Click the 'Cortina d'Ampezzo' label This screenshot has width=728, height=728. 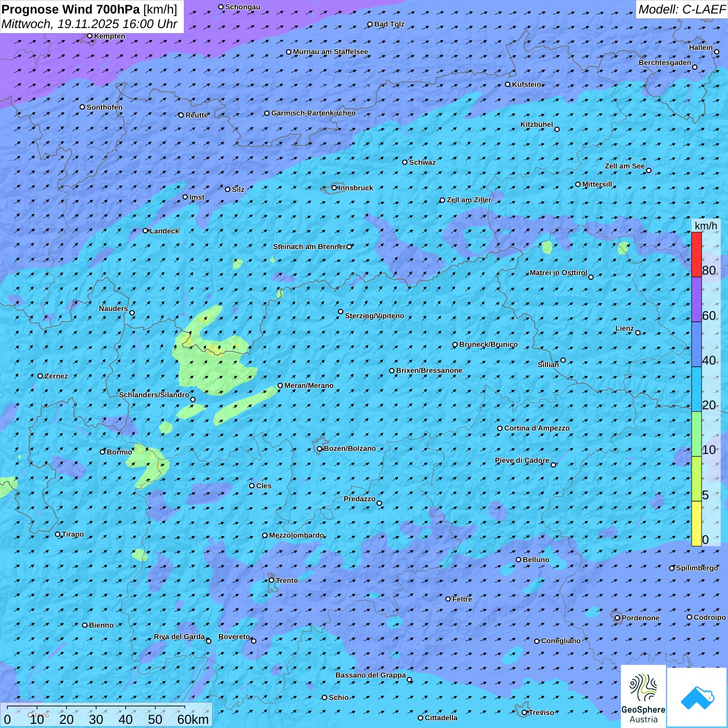coord(537,428)
